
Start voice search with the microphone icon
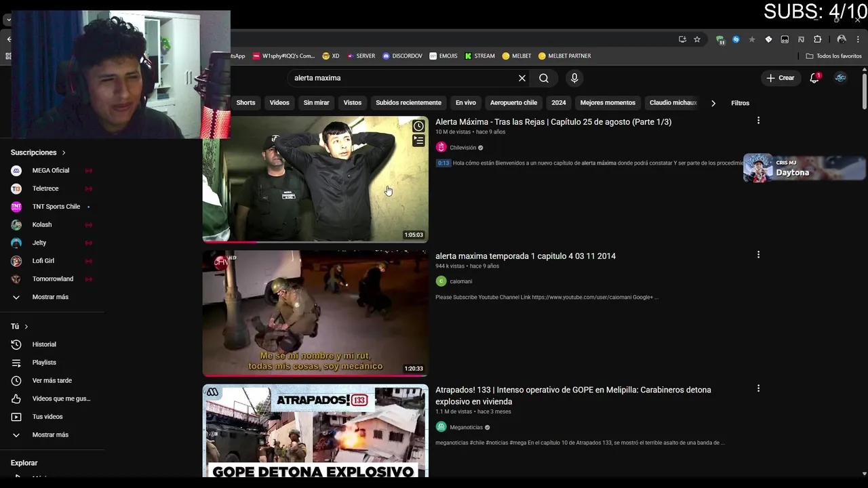pyautogui.click(x=574, y=78)
